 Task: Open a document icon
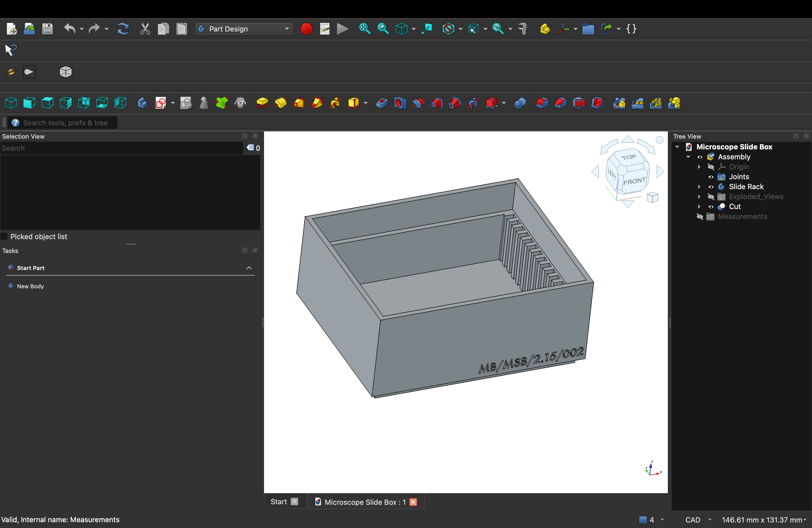click(29, 29)
